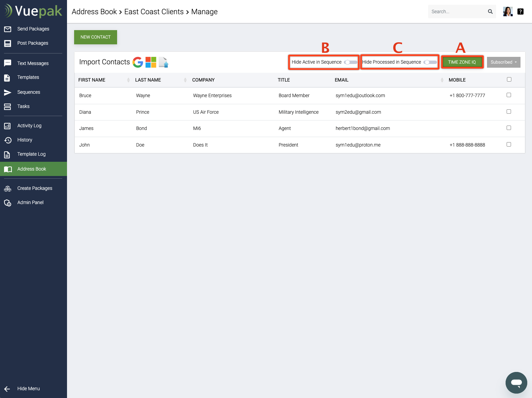Open the chat support bubble

[x=516, y=383]
